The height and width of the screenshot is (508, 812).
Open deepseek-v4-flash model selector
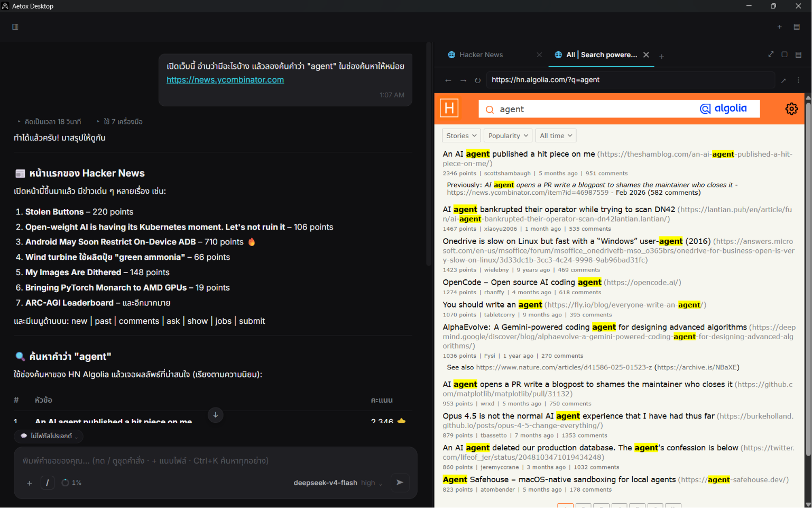pos(338,483)
